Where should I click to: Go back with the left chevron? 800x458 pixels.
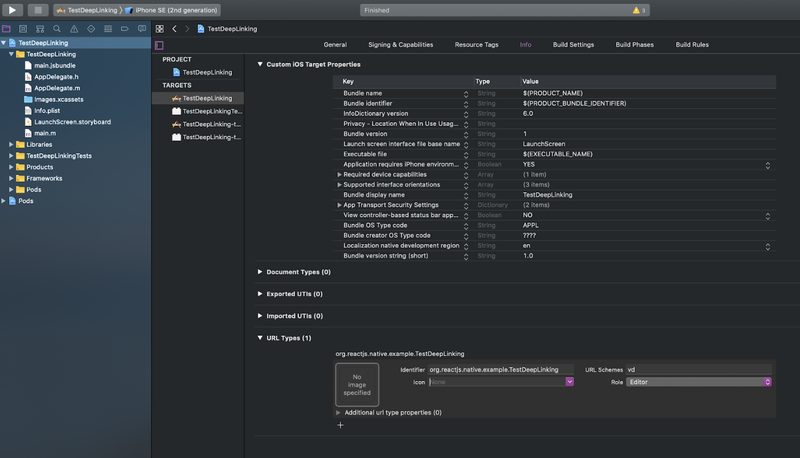pyautogui.click(x=174, y=29)
